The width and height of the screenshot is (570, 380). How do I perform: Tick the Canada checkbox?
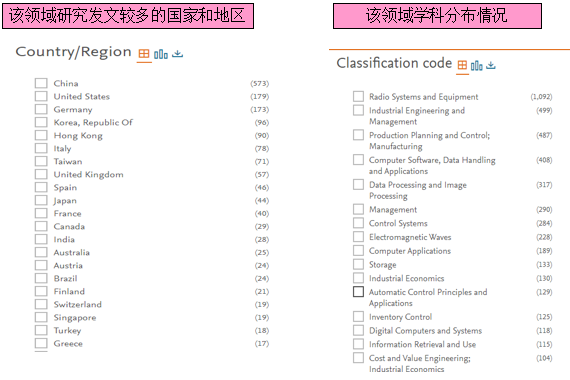point(41,226)
